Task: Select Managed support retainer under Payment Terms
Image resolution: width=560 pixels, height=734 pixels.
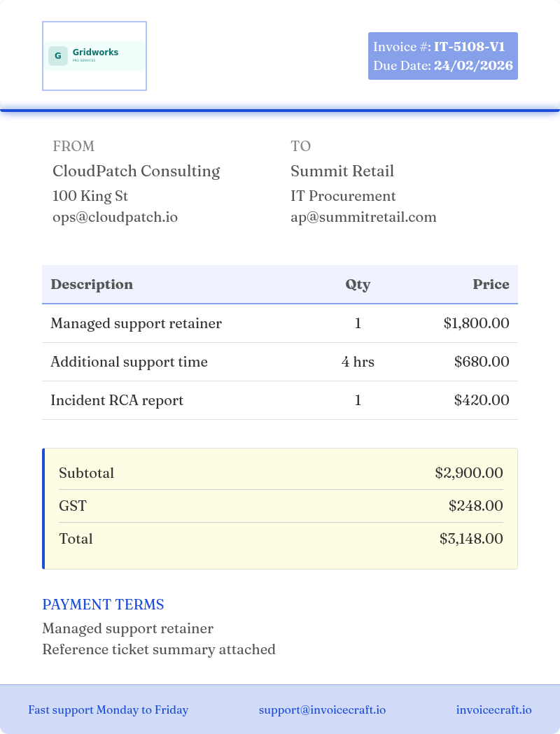Action: [128, 628]
